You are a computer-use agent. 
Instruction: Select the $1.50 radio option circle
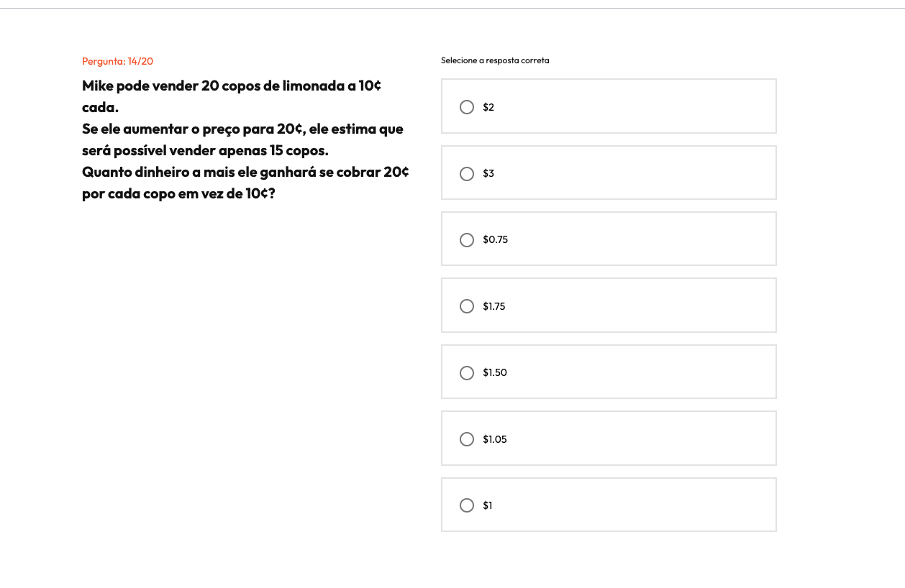pos(467,373)
